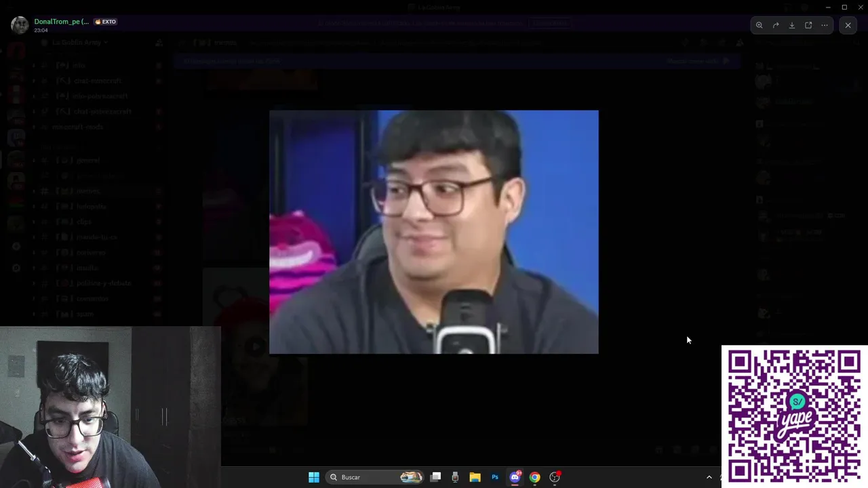This screenshot has width=868, height=488.
Task: Switch to Photoshop from the taskbar
Action: point(495,477)
